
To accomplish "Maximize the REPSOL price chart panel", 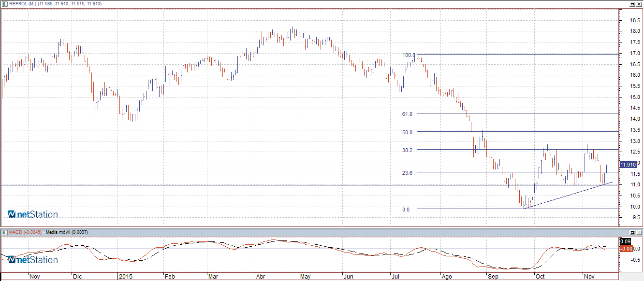I will (x=632, y=3).
